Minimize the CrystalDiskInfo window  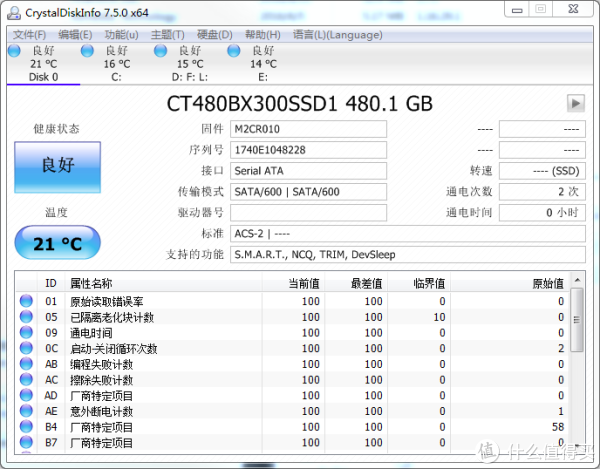pyautogui.click(x=517, y=9)
